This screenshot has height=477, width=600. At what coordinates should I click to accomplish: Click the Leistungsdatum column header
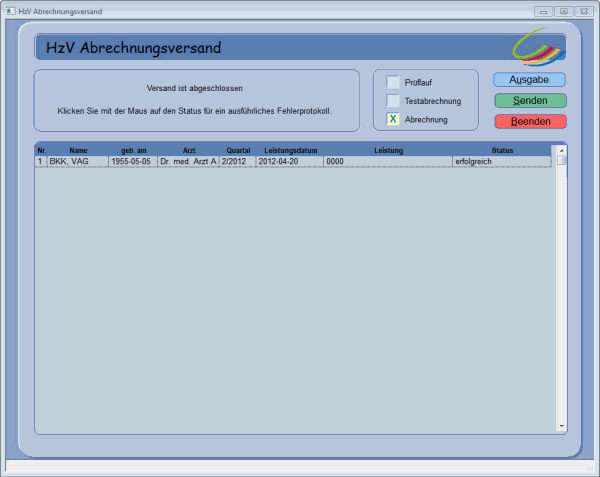290,150
